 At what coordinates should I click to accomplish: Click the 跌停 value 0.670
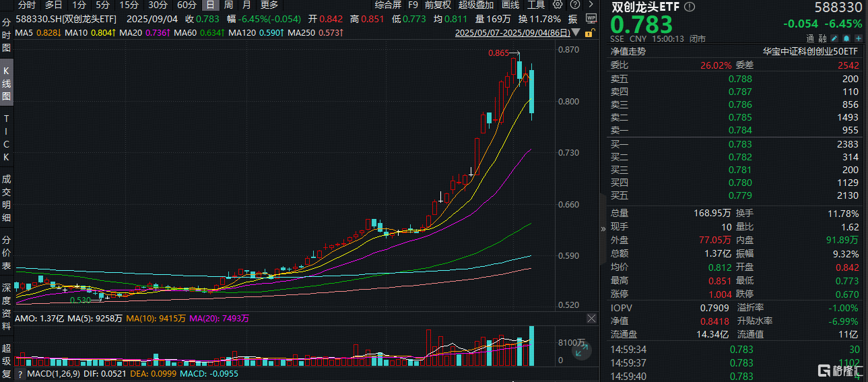tap(848, 294)
